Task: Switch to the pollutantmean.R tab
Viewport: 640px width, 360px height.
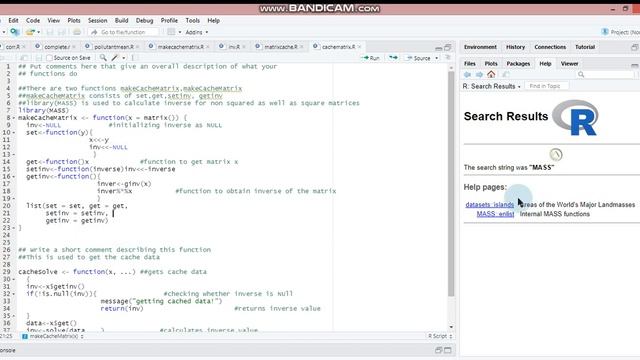Action: [113, 47]
